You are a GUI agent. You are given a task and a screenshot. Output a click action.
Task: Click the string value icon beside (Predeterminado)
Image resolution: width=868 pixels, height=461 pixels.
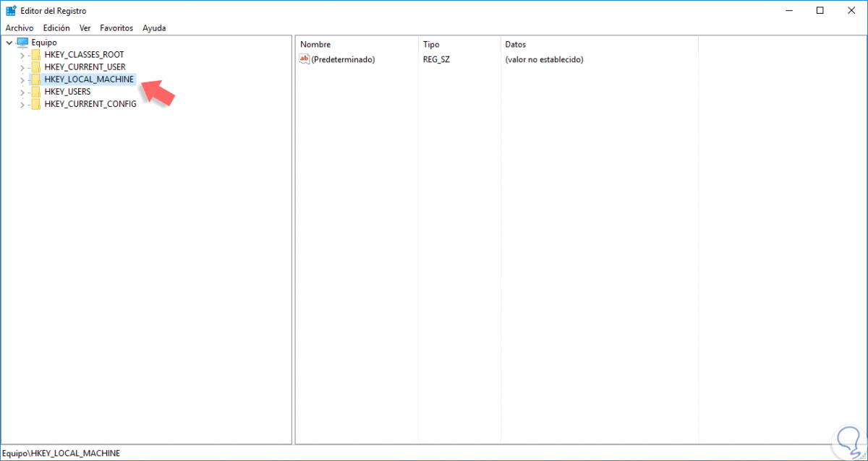tap(305, 59)
